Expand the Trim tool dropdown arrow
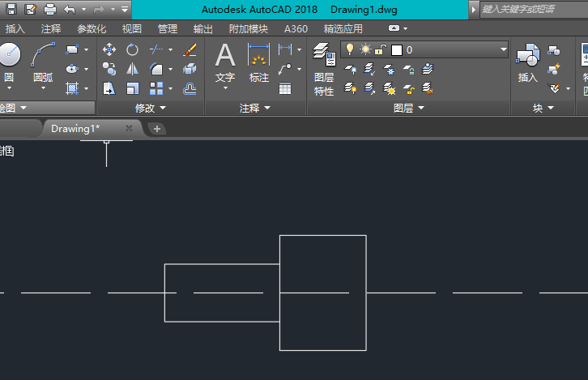This screenshot has width=588, height=380. click(171, 49)
